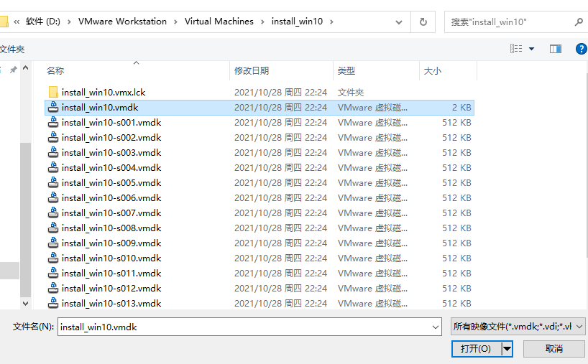Navigate to Virtual Machines in breadcrumb

click(x=219, y=22)
